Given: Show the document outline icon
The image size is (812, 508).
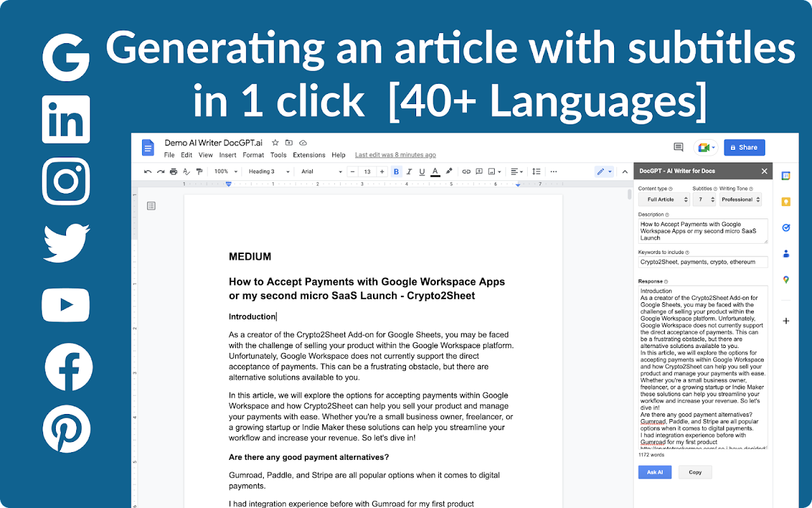Looking at the screenshot, I should (151, 206).
